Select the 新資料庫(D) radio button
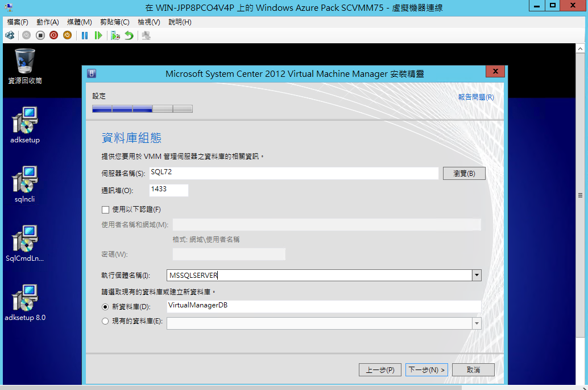 coord(105,307)
